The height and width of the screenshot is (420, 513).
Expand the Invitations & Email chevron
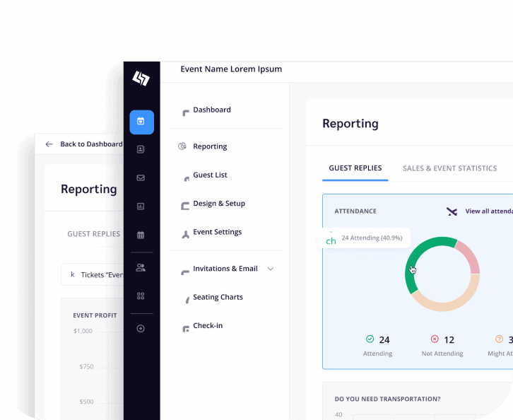coord(270,269)
